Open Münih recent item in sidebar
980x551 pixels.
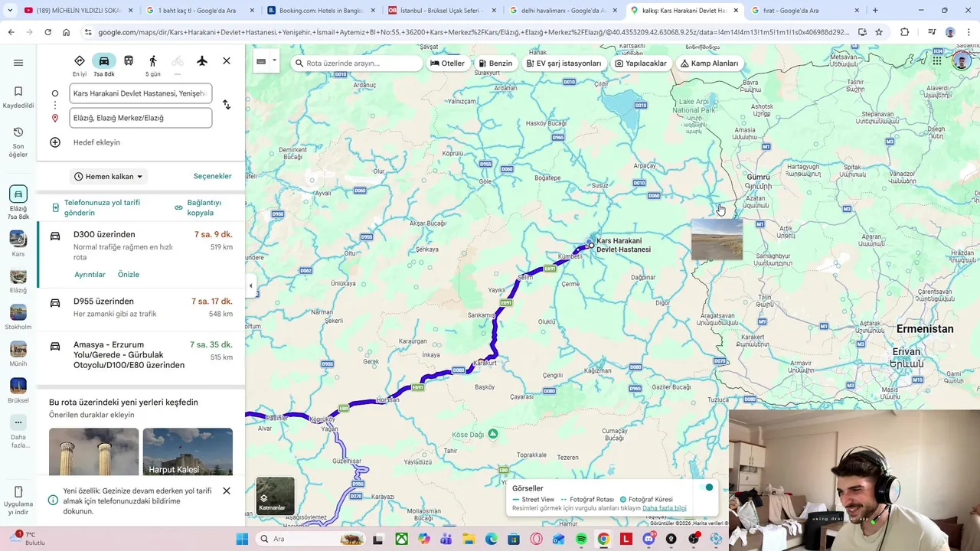18,354
